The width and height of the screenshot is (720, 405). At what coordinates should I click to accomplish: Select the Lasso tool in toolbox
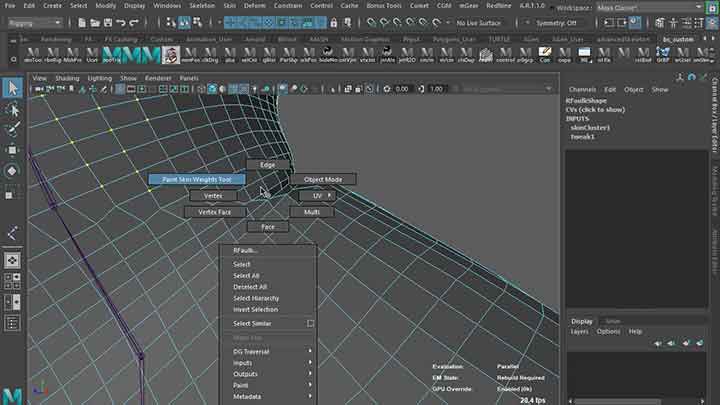pos(12,109)
